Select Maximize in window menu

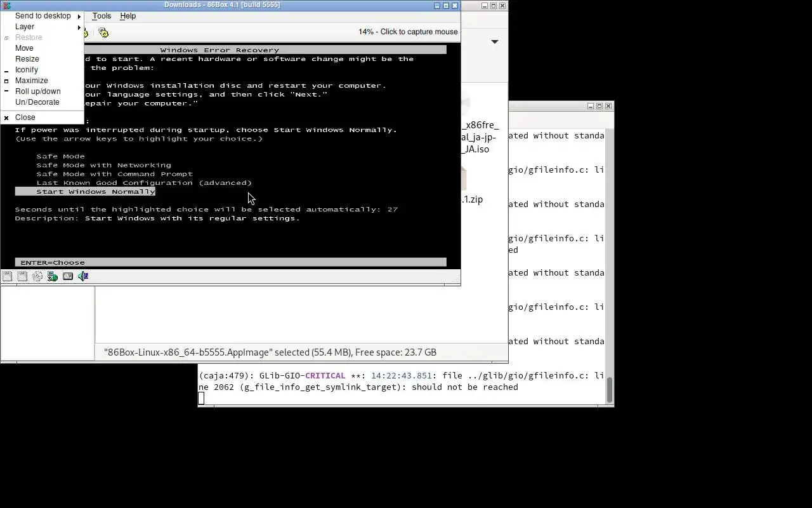43,81
